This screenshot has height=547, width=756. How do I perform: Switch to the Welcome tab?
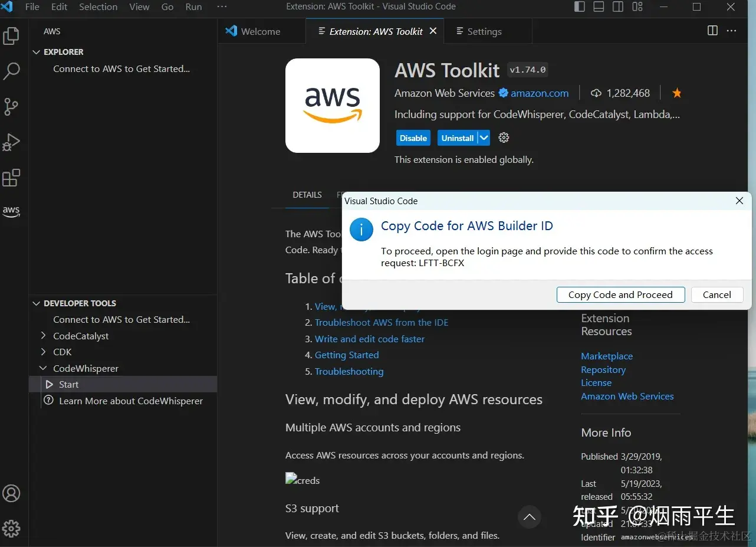click(261, 31)
